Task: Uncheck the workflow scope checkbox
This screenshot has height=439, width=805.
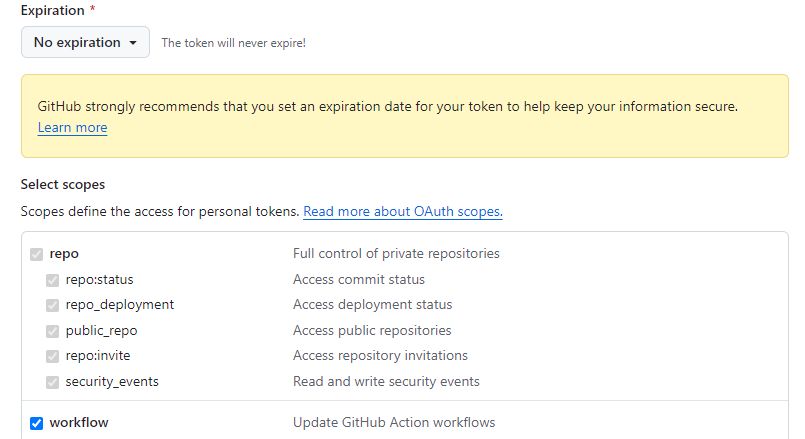Action: 37,423
